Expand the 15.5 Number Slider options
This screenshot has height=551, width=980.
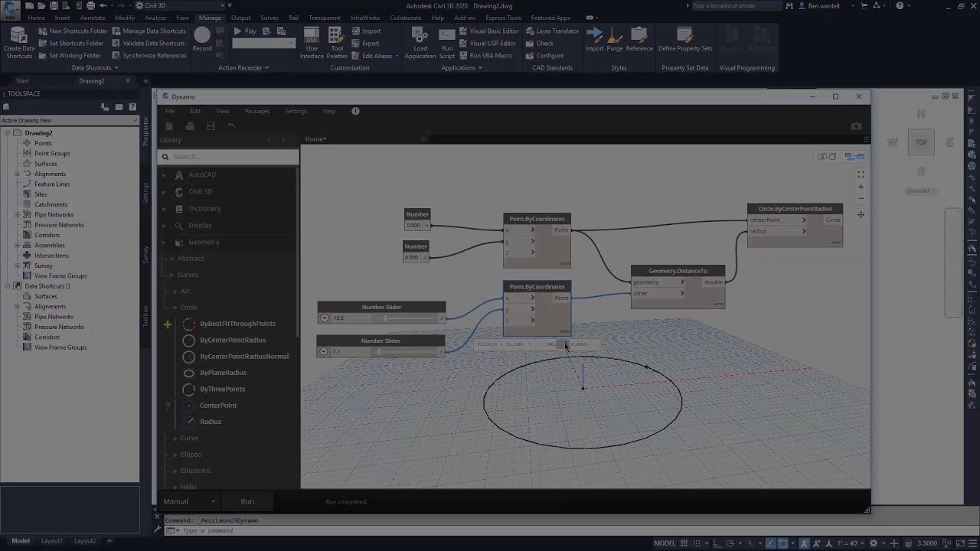(325, 318)
